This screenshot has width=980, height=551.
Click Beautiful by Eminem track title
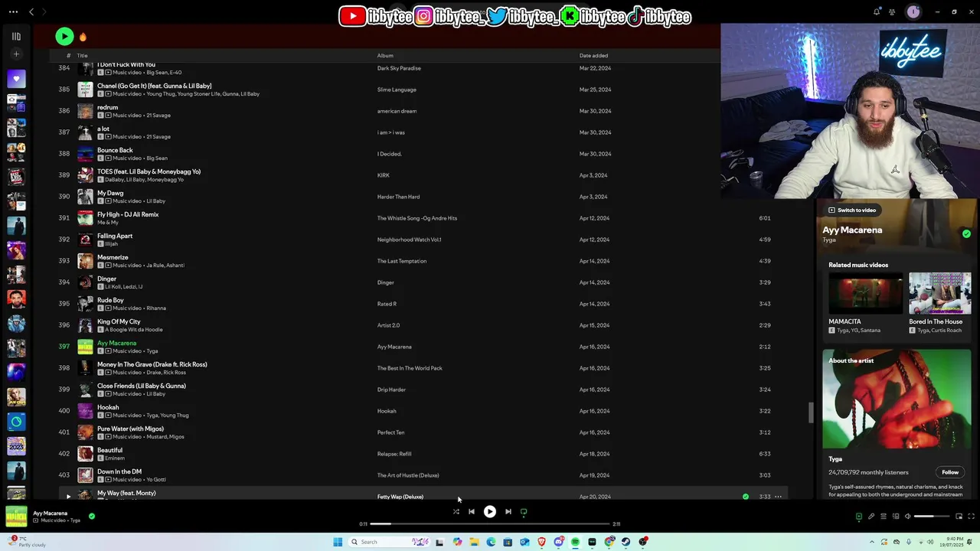tap(109, 450)
